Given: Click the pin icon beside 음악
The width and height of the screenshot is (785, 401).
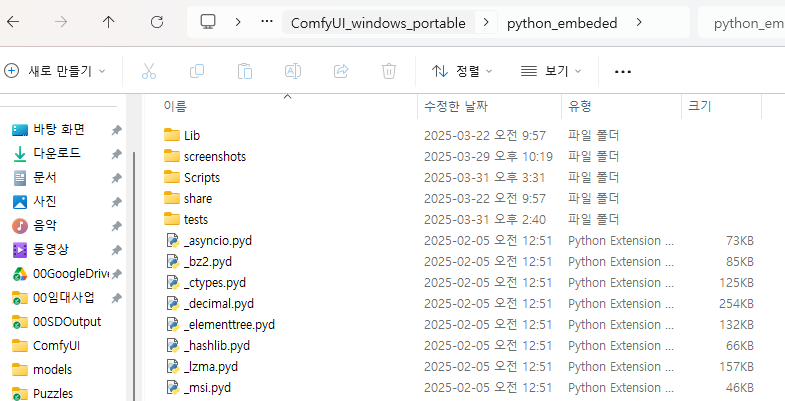Looking at the screenshot, I should pyautogui.click(x=116, y=226).
